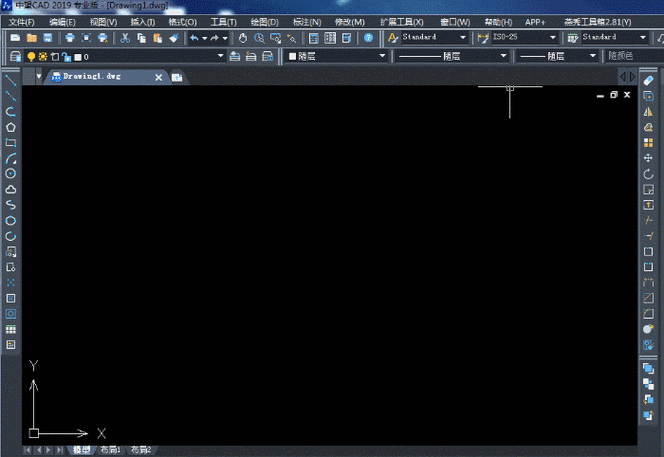
Task: Click the Layer Previous button
Action: 251,56
